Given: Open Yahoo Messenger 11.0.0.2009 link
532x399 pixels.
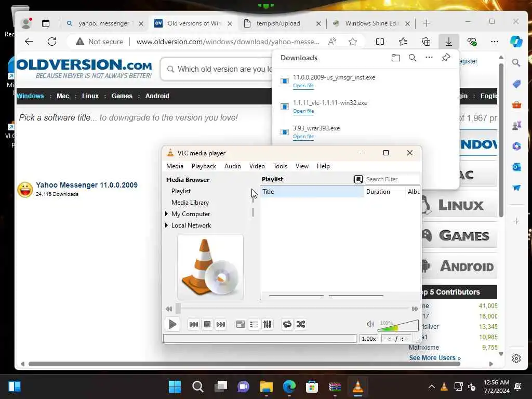Looking at the screenshot, I should [x=87, y=185].
